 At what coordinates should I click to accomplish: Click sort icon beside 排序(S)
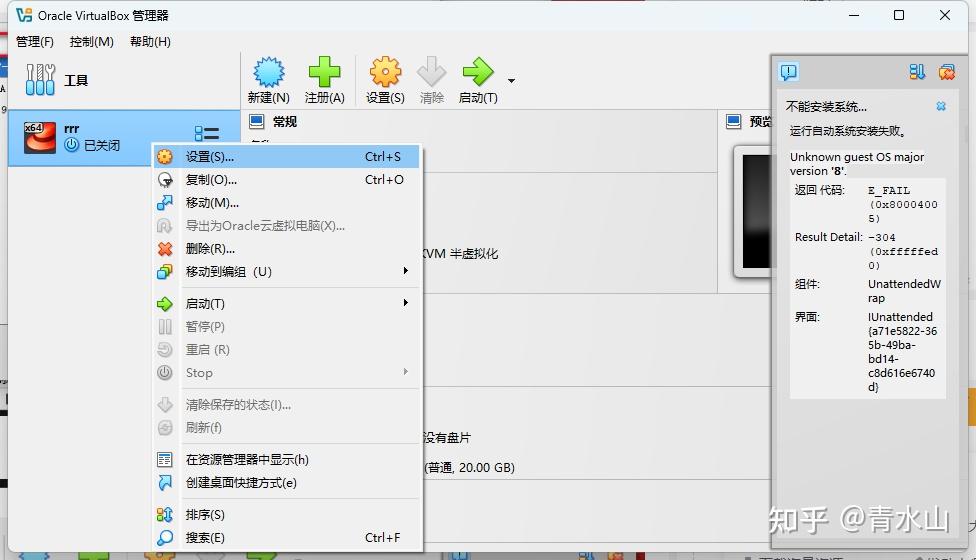coord(165,515)
